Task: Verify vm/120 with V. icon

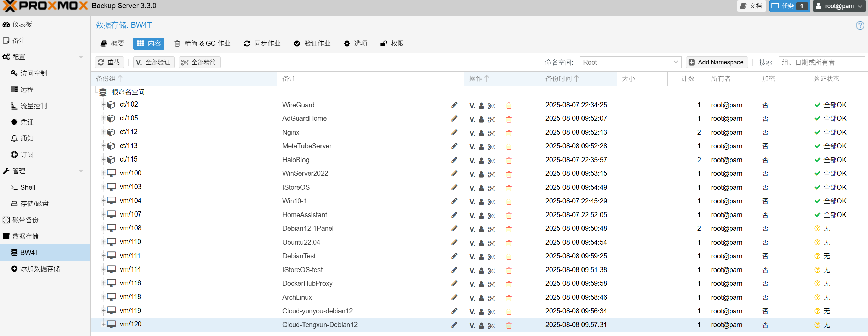Action: point(472,326)
